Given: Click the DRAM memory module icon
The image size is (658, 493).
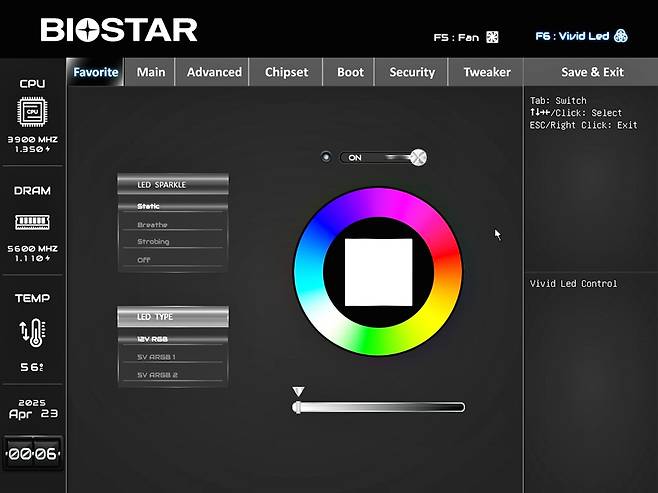Looking at the screenshot, I should click(31, 221).
